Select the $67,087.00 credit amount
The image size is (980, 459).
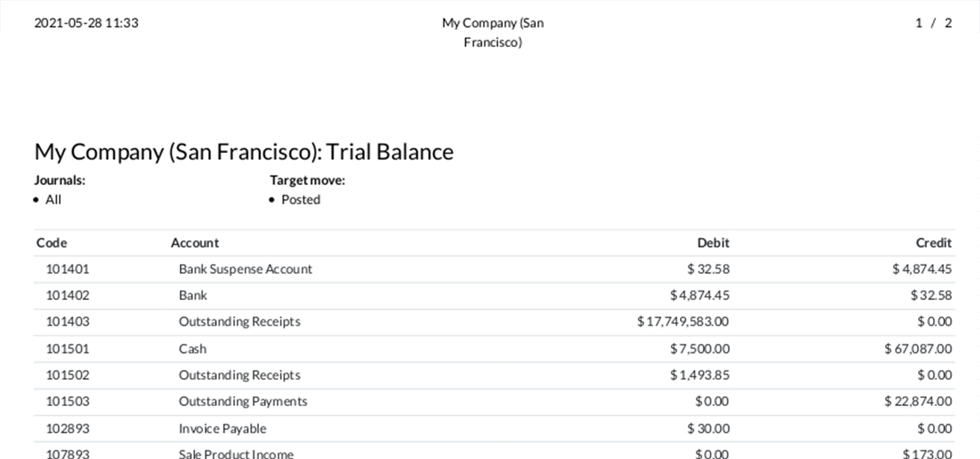918,349
